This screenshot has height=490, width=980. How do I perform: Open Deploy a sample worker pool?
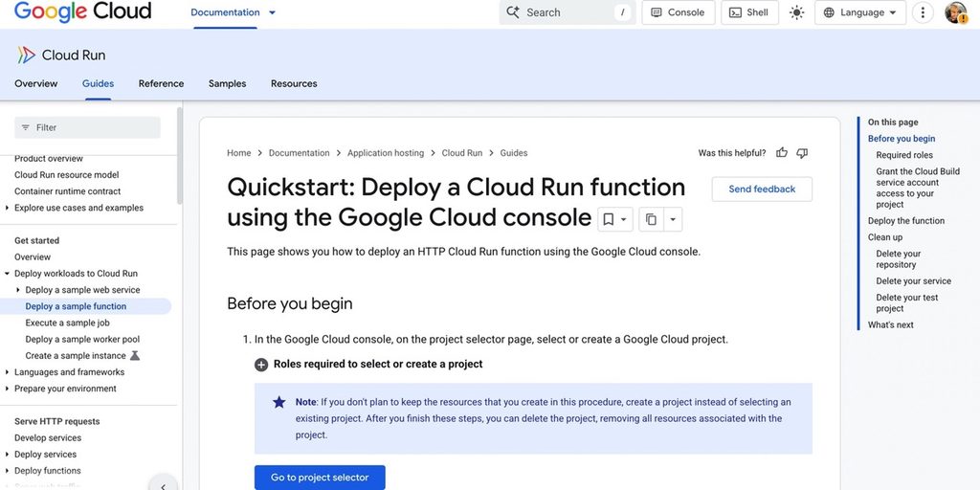click(x=82, y=340)
